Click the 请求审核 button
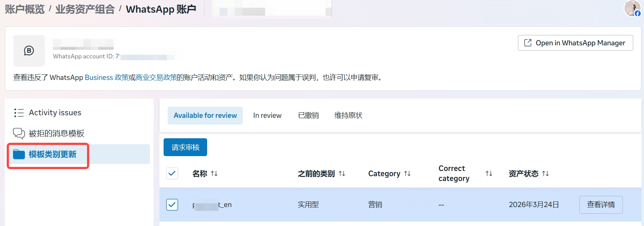The height and width of the screenshot is (226, 644). point(185,147)
